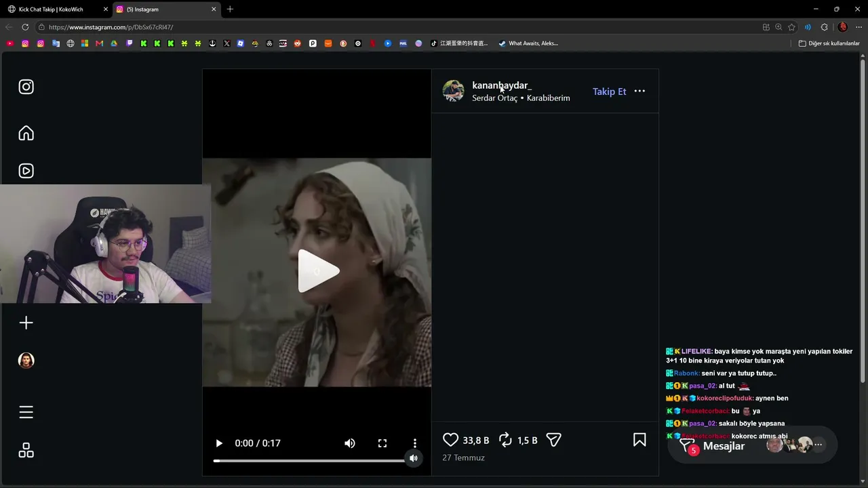This screenshot has height=488, width=868.
Task: Open the 27 Temmuz post date link
Action: (463, 457)
